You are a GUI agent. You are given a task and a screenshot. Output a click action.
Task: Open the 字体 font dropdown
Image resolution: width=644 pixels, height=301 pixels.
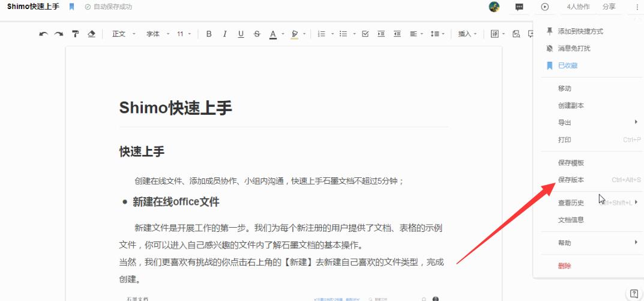158,34
